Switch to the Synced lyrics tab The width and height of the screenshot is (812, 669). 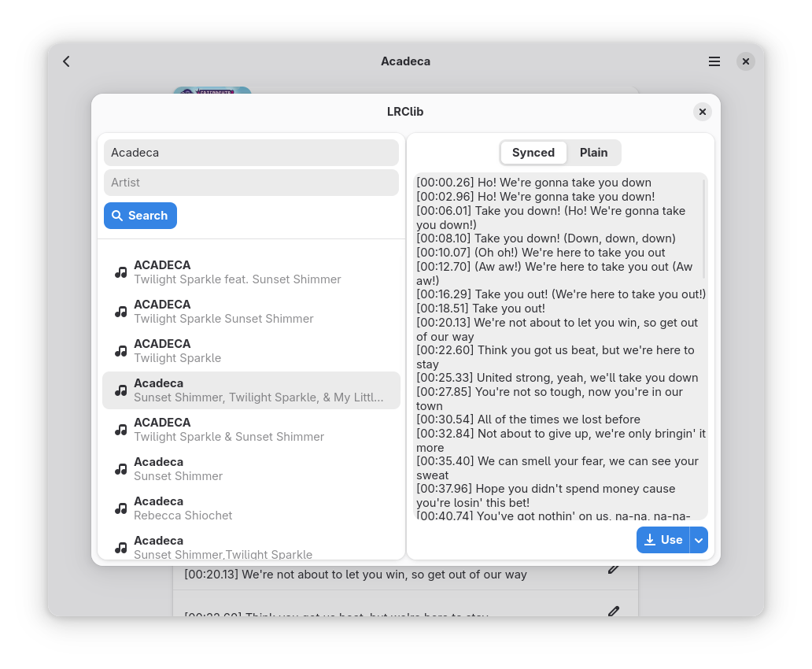[x=533, y=153]
